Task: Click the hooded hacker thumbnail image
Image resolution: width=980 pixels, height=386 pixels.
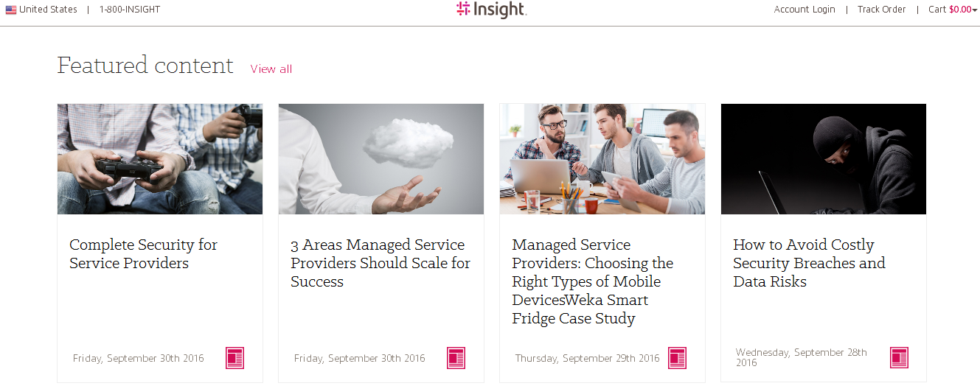Action: (824, 159)
